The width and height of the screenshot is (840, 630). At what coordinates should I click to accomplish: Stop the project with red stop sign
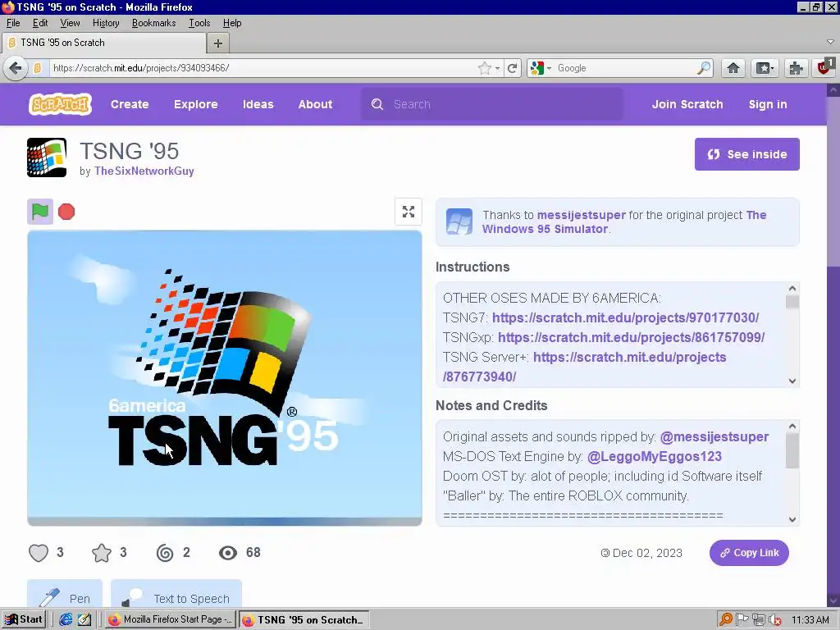pos(66,212)
